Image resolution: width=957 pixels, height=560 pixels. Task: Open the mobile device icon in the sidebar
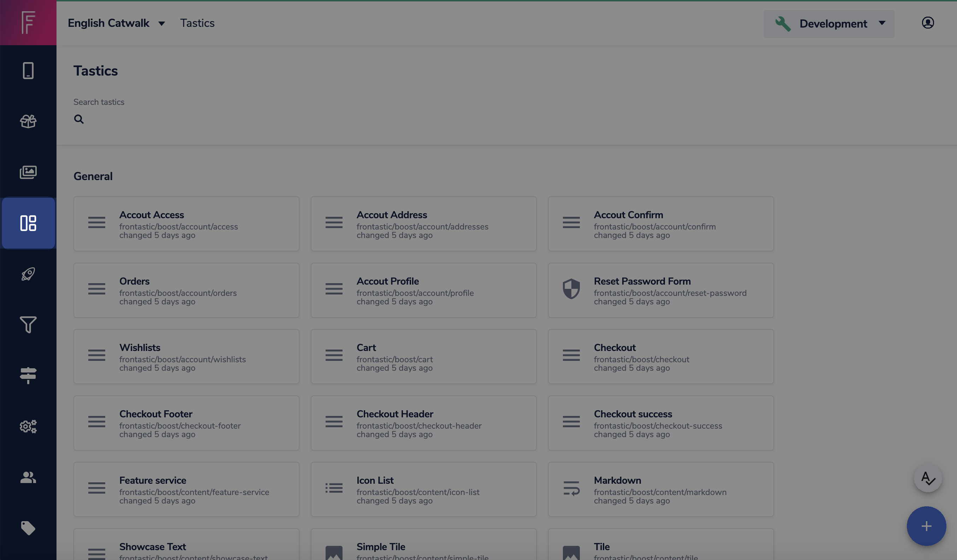[x=28, y=71]
